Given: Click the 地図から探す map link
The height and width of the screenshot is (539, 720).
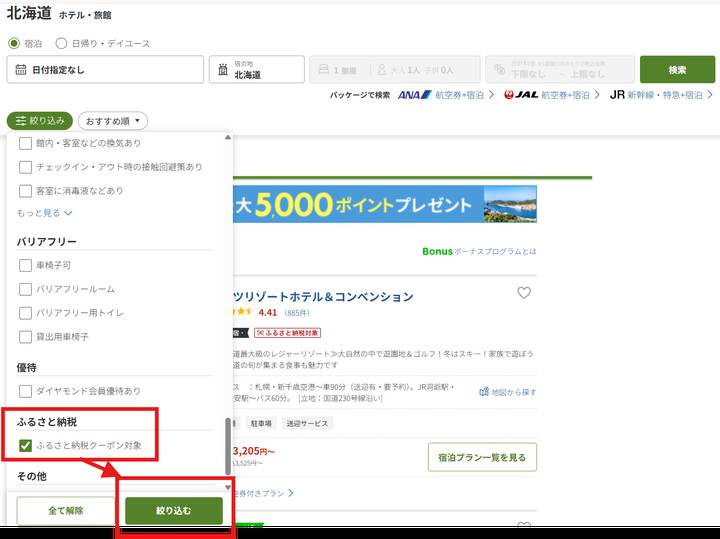Looking at the screenshot, I should (x=507, y=392).
